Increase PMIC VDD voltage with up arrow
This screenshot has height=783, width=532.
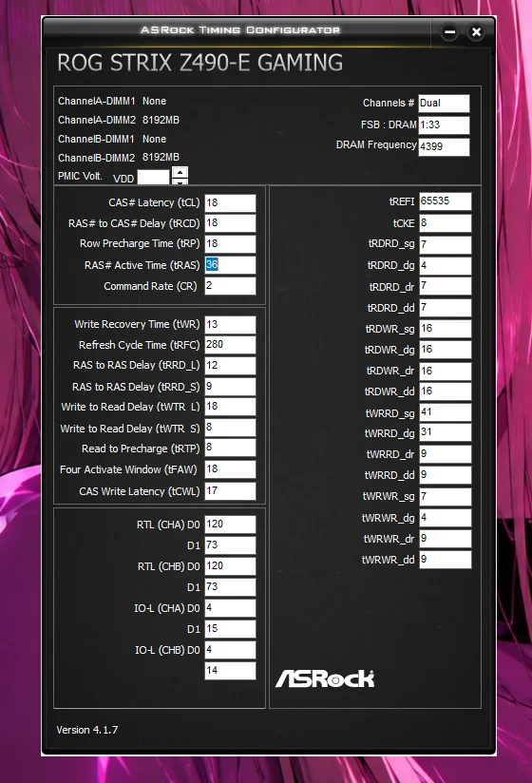point(180,172)
